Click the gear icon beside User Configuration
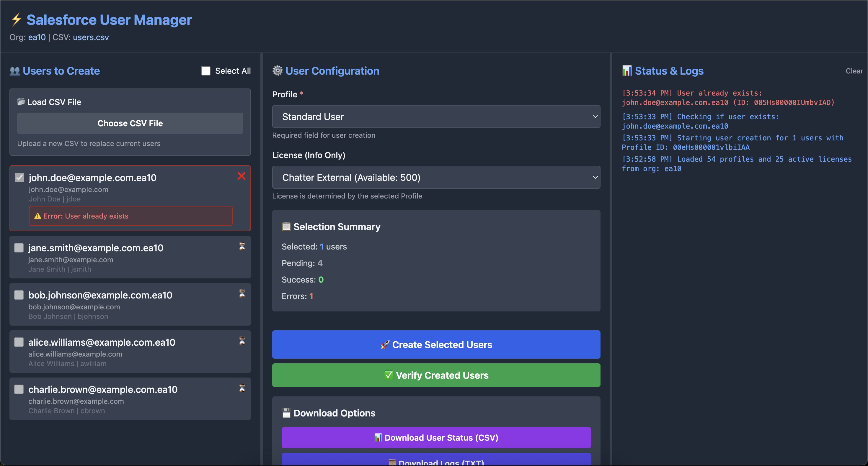This screenshot has width=868, height=466. click(277, 71)
